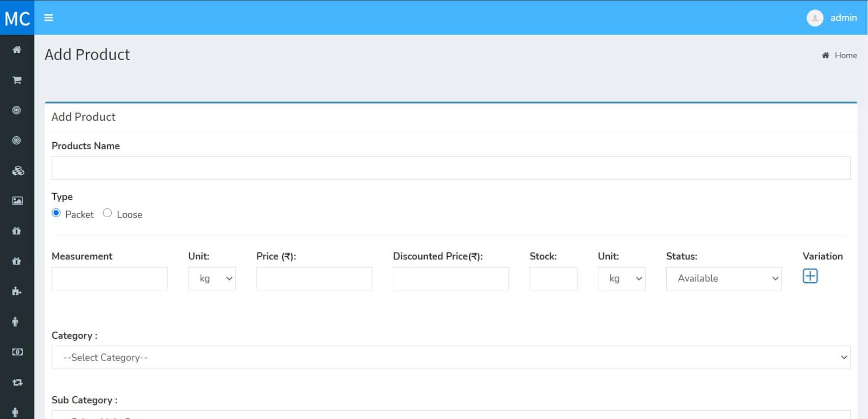
Task: Open the sidebar home icon
Action: point(17,50)
